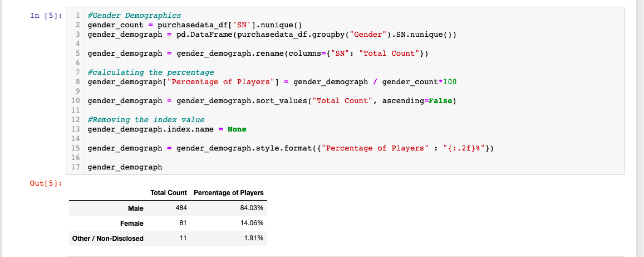The image size is (644, 257).
Task: Click the '#Gender Demographics' comment line
Action: pos(134,16)
